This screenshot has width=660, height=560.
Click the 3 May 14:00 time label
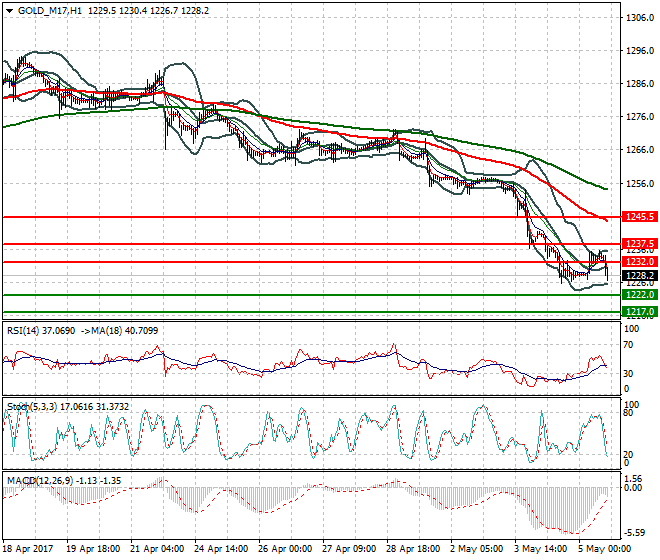[x=541, y=549]
